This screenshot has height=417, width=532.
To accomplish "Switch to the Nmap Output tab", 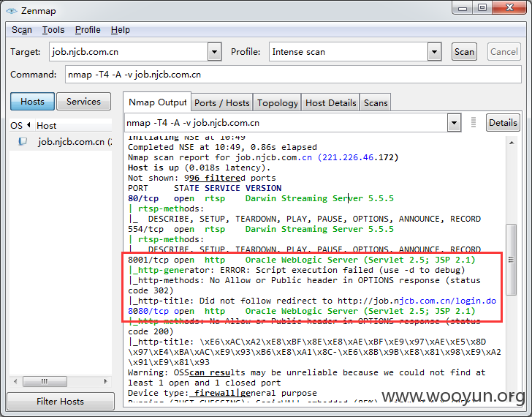I will 157,102.
